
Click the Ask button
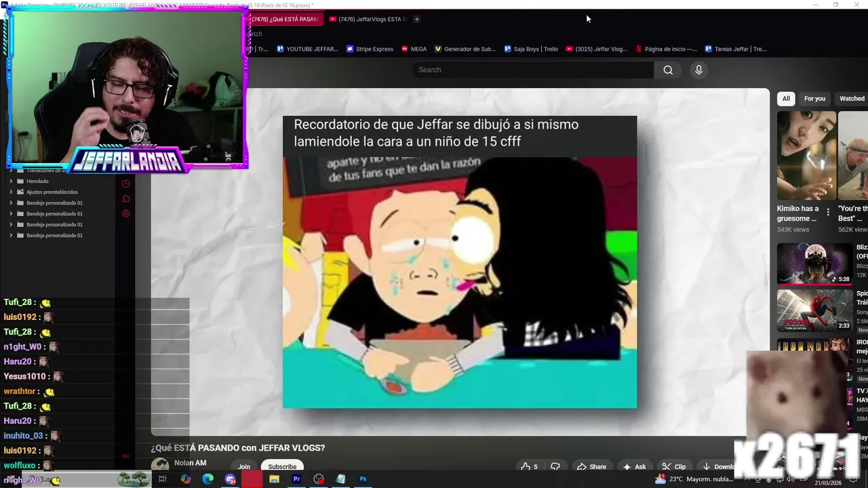pos(634,466)
